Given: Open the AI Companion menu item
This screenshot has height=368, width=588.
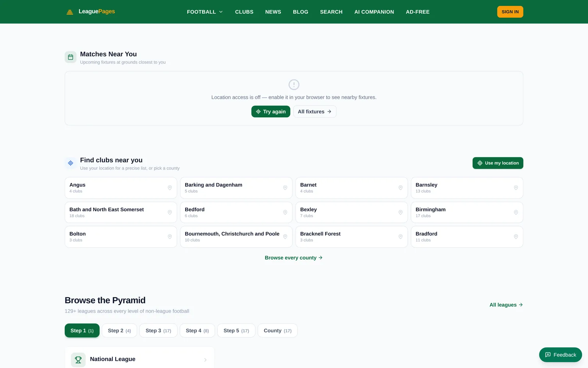Looking at the screenshot, I should (x=374, y=12).
